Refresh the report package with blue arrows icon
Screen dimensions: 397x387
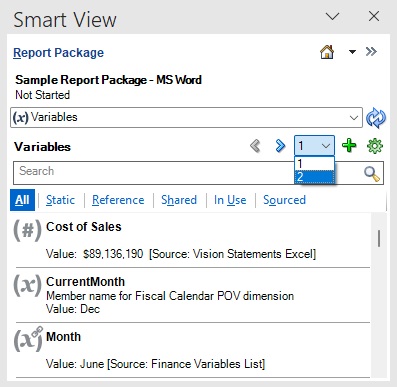click(x=376, y=118)
